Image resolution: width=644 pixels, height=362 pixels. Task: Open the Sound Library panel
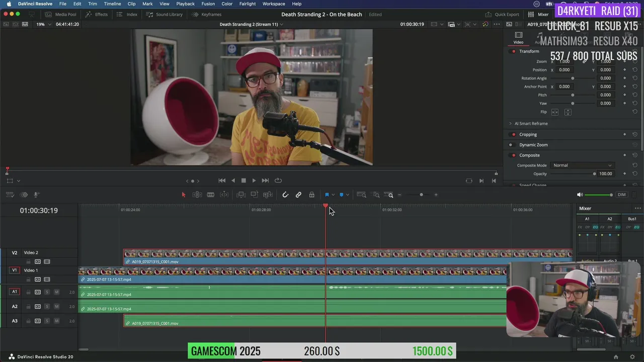click(x=165, y=15)
